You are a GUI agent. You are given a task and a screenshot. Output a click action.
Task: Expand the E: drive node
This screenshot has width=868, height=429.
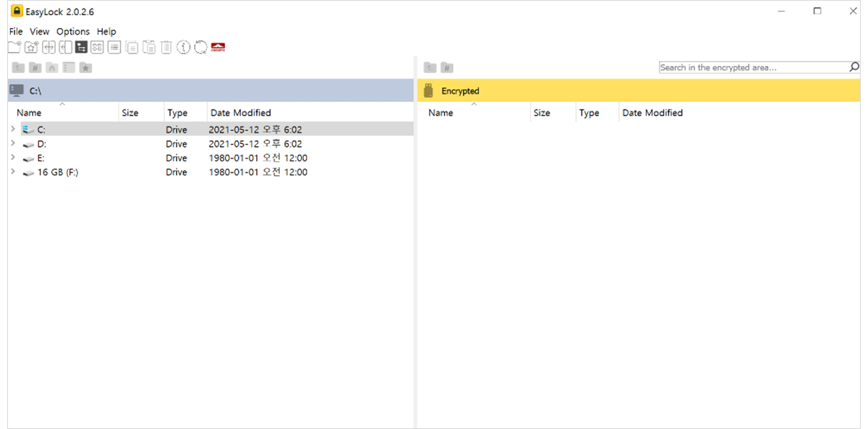pos(13,157)
